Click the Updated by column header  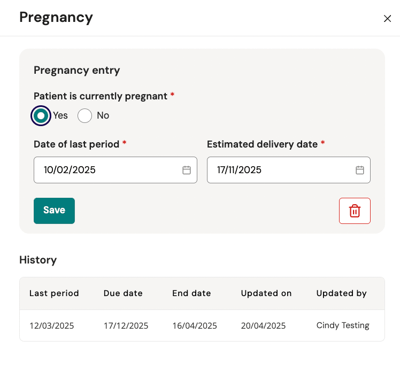tap(342, 293)
